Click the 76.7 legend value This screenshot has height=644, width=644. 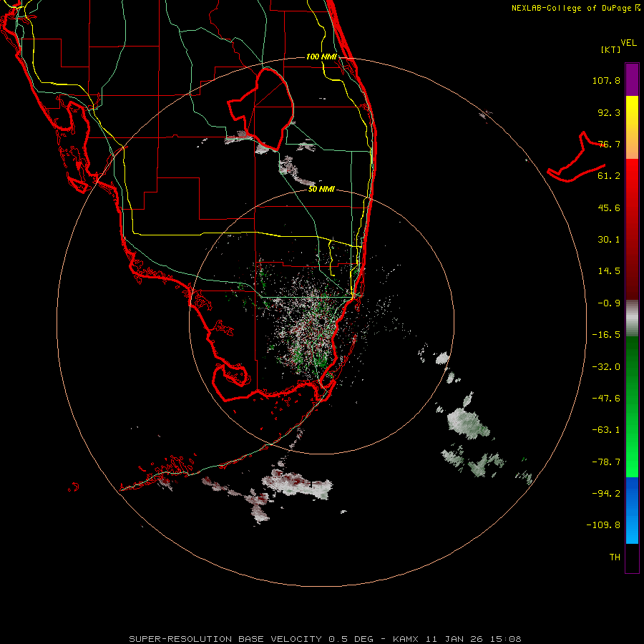pos(609,144)
